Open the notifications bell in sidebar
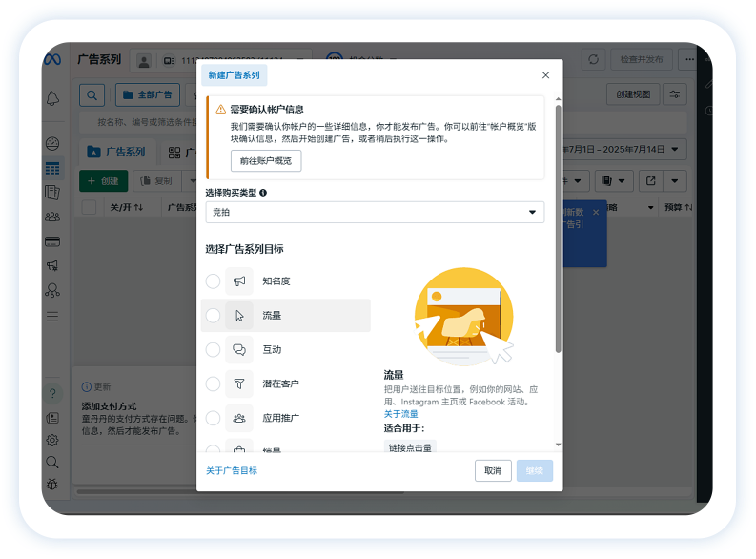 click(x=52, y=98)
